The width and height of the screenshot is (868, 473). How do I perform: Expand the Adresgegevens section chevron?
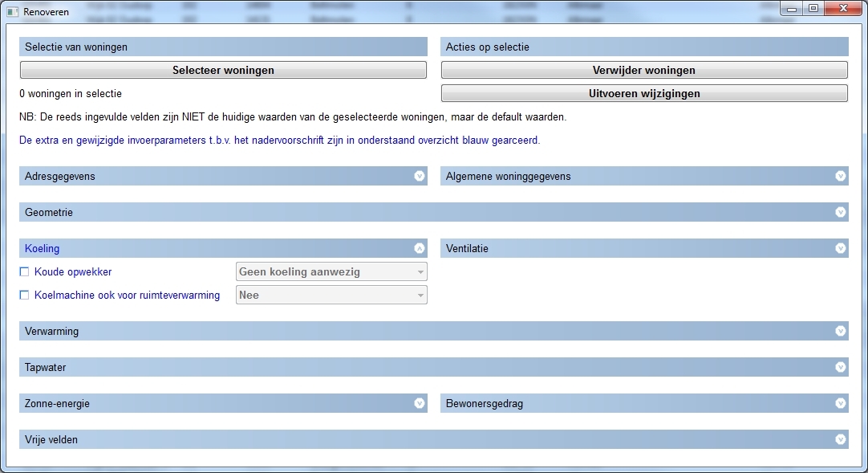point(419,176)
